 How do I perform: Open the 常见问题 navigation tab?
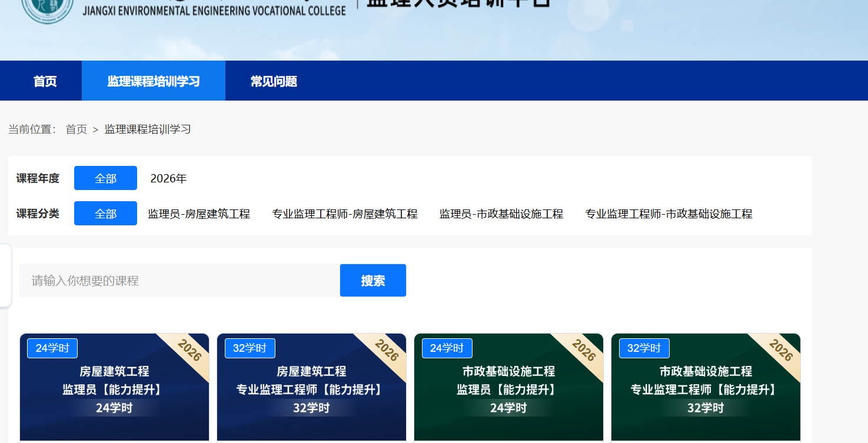pos(274,81)
